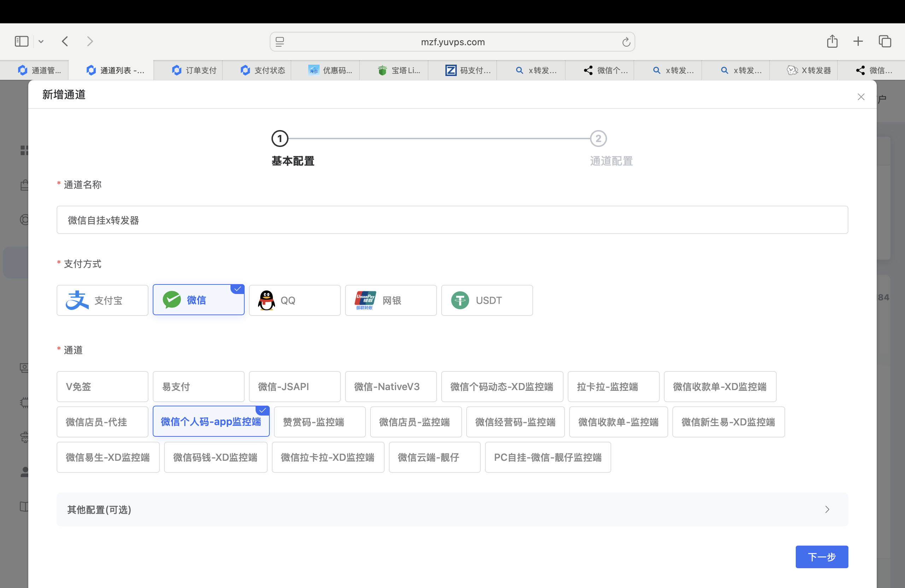Select 支付宝 as payment method

102,300
